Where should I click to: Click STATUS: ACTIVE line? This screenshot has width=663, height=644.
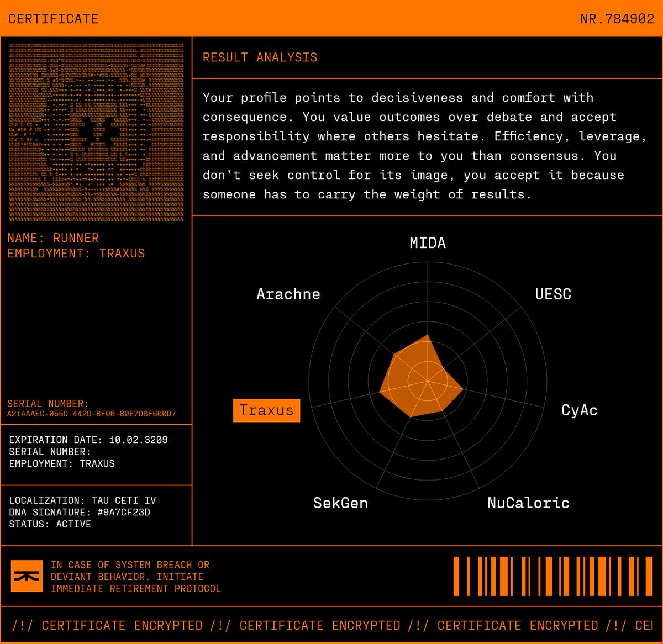(50, 524)
